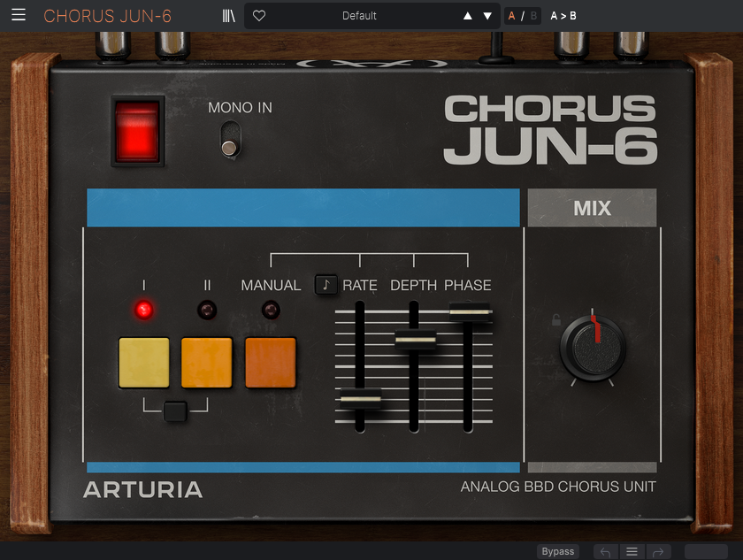Toggle the lock icon beside MIX knob
The height and width of the screenshot is (560, 743).
coord(556,319)
